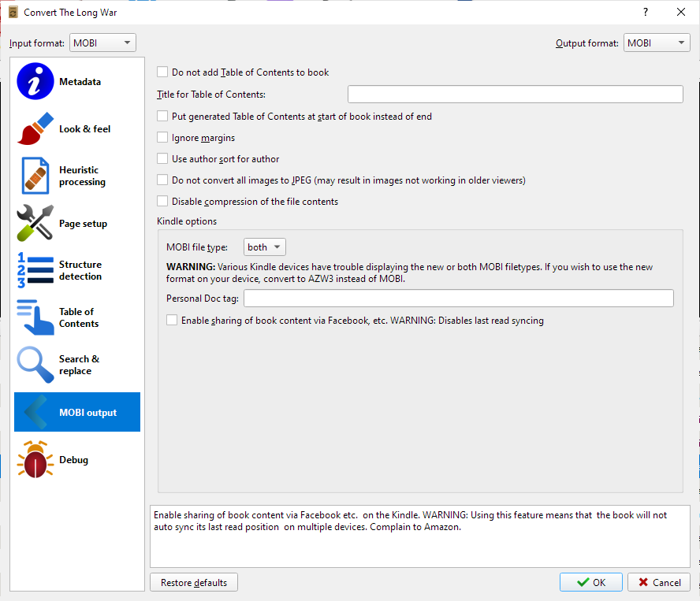This screenshot has height=601, width=700.
Task: Enable Do not convert all images to JPEG
Action: [162, 180]
